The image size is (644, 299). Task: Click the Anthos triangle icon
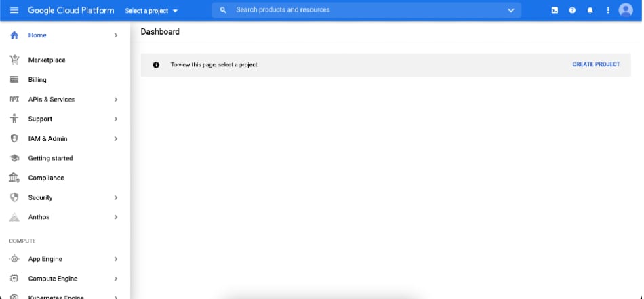click(x=14, y=217)
